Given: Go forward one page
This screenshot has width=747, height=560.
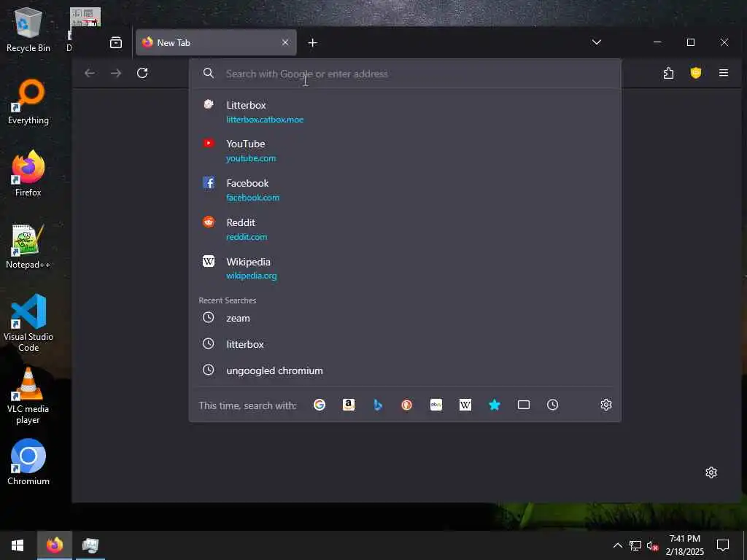Looking at the screenshot, I should click(116, 73).
